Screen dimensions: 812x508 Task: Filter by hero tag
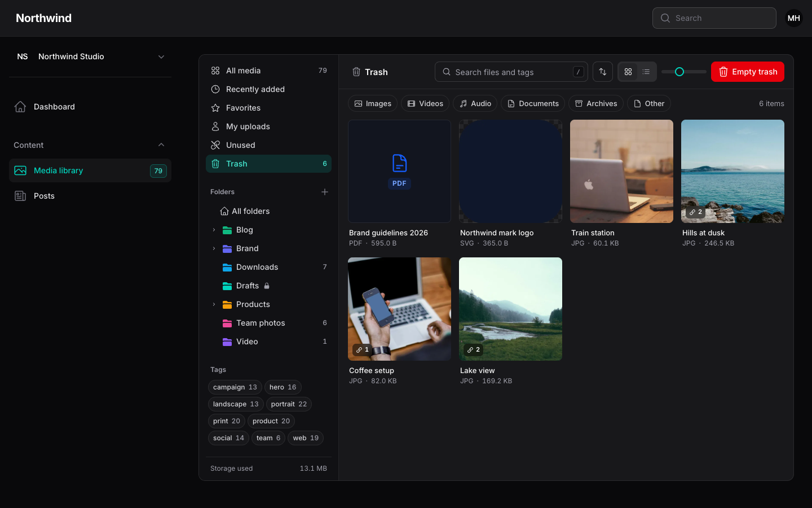pos(283,387)
